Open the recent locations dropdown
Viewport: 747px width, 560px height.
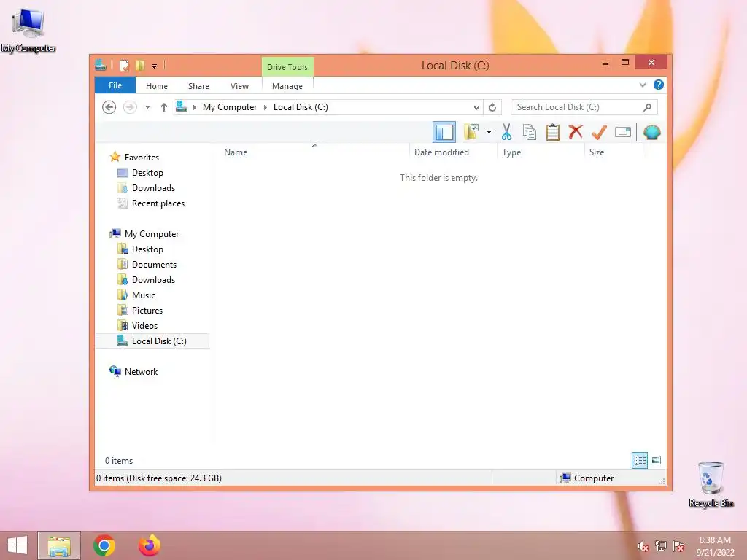pos(147,107)
